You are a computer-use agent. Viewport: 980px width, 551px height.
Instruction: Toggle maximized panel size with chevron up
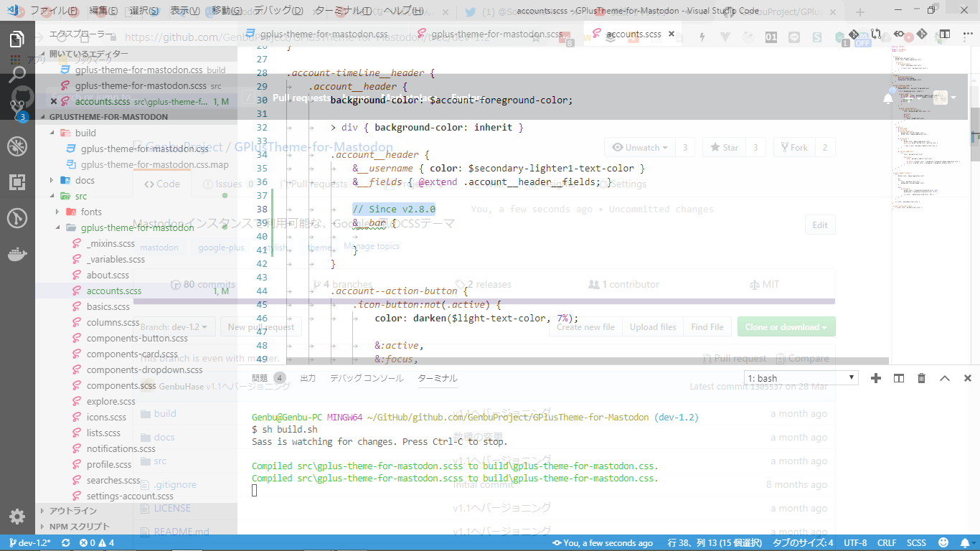(x=945, y=378)
